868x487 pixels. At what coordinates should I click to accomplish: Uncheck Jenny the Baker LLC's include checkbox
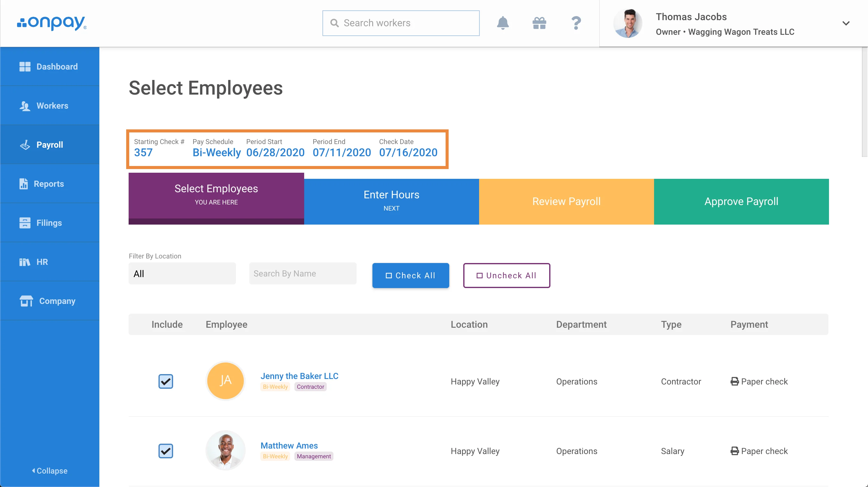click(x=165, y=381)
